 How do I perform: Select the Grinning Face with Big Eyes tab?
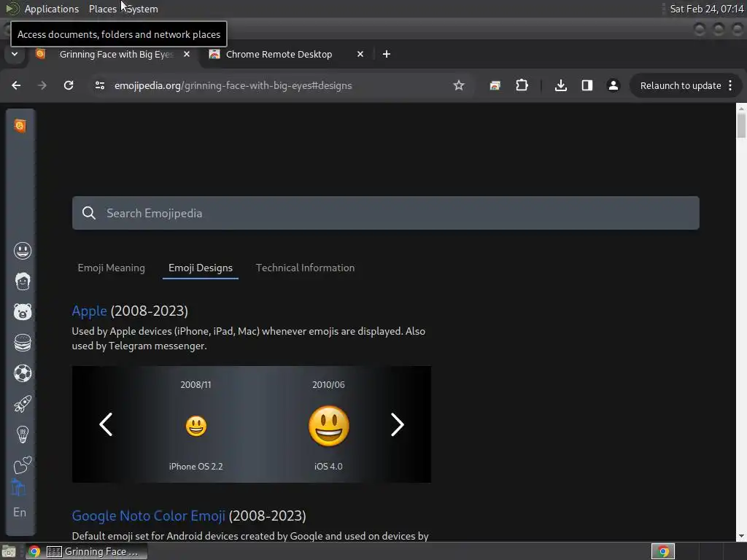pos(115,54)
